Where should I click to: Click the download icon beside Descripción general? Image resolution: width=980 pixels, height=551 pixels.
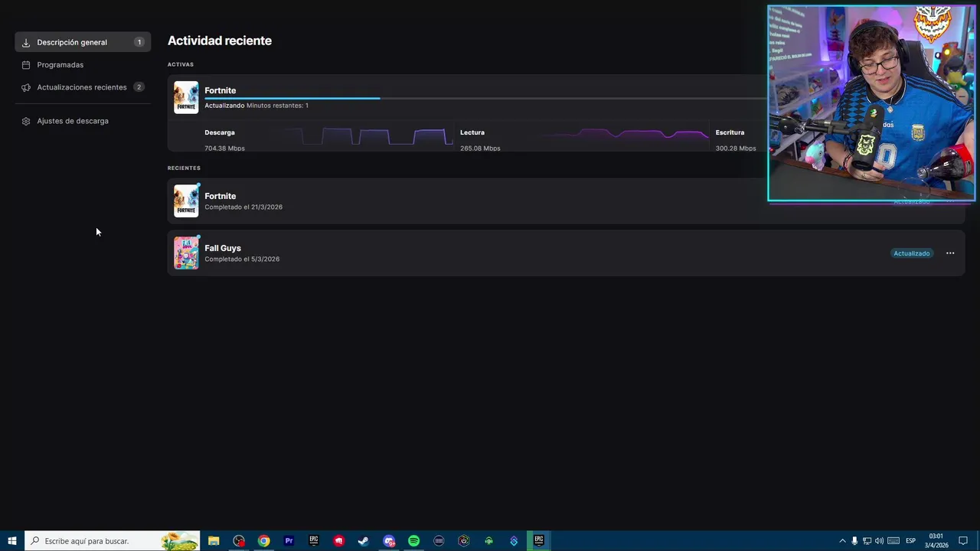(26, 43)
